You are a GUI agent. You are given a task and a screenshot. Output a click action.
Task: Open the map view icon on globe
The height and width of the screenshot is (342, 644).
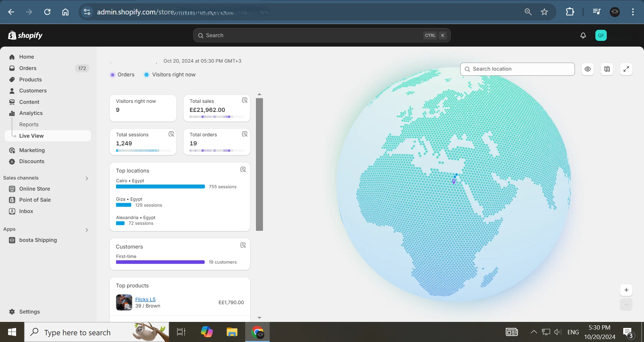point(607,69)
